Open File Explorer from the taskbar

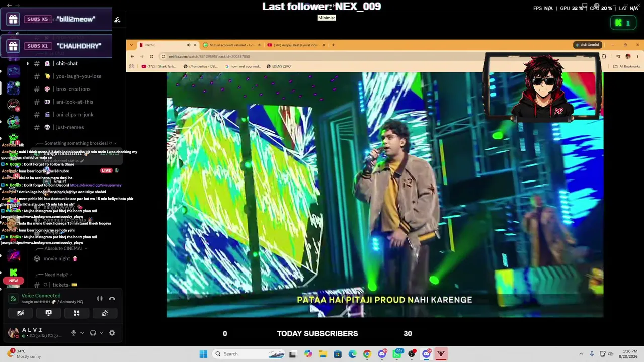[x=323, y=354]
